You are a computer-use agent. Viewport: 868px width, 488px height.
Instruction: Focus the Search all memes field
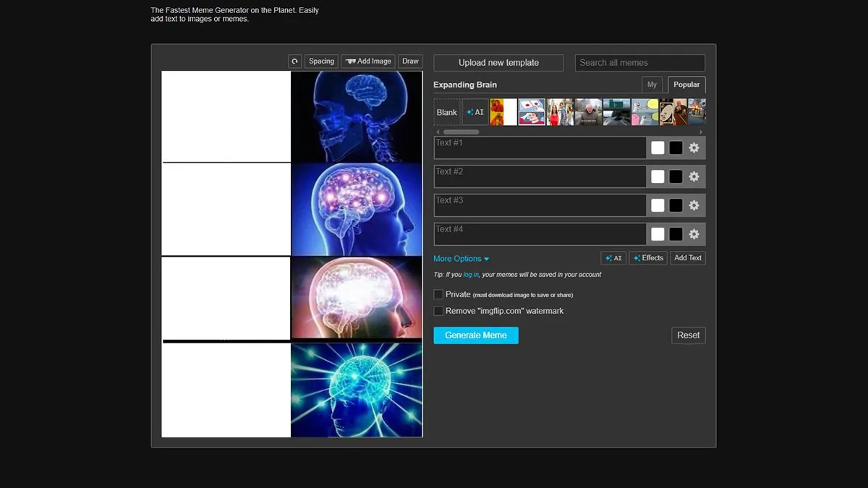coord(639,63)
